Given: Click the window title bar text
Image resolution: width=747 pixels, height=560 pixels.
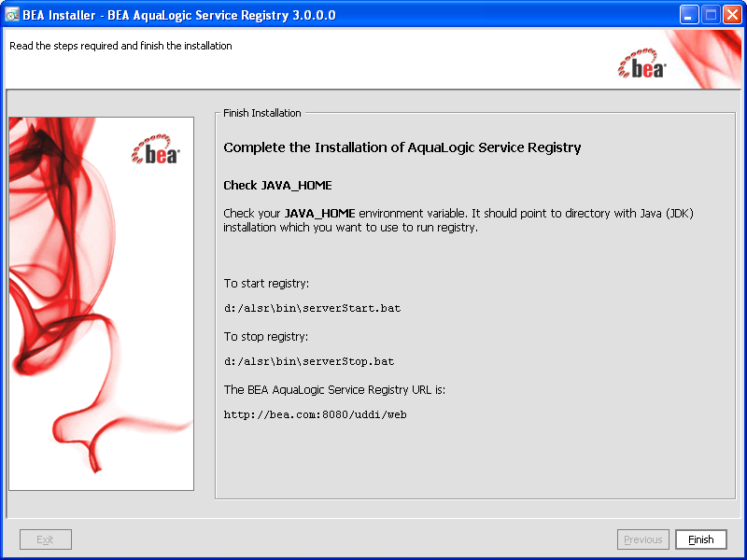Looking at the screenshot, I should click(x=179, y=15).
